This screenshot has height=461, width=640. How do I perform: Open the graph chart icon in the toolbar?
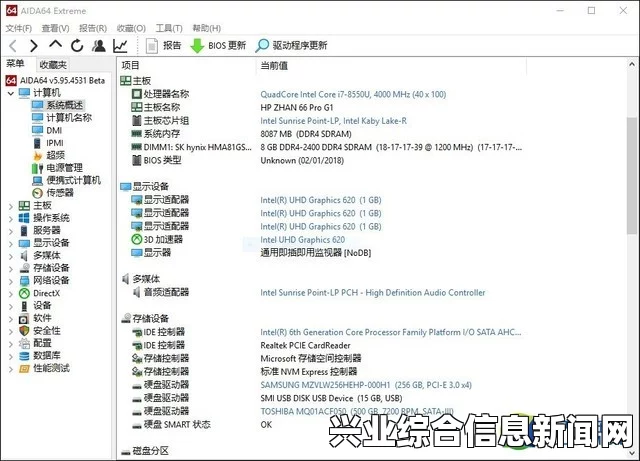(120, 46)
